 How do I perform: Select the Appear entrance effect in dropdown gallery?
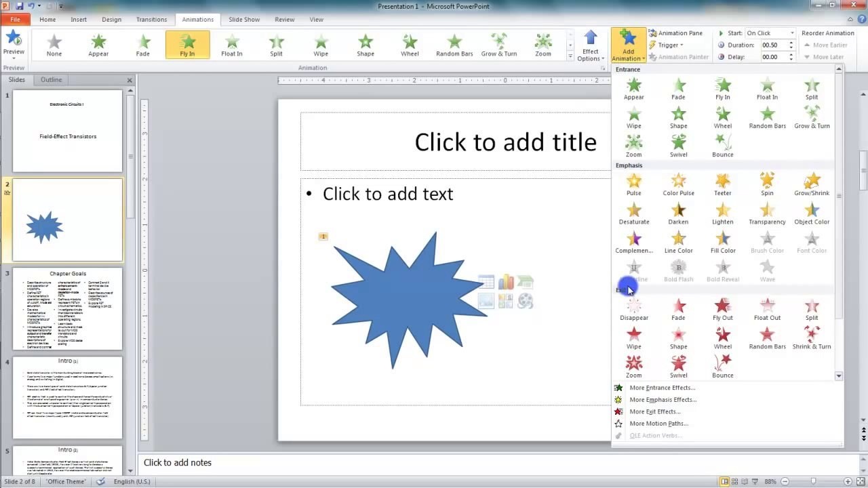tap(633, 89)
